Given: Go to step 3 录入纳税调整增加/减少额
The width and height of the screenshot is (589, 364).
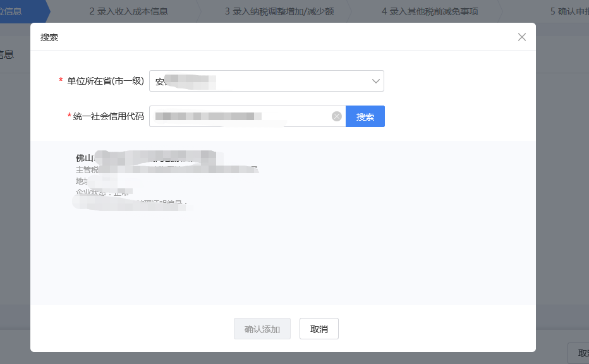Looking at the screenshot, I should click(x=279, y=11).
